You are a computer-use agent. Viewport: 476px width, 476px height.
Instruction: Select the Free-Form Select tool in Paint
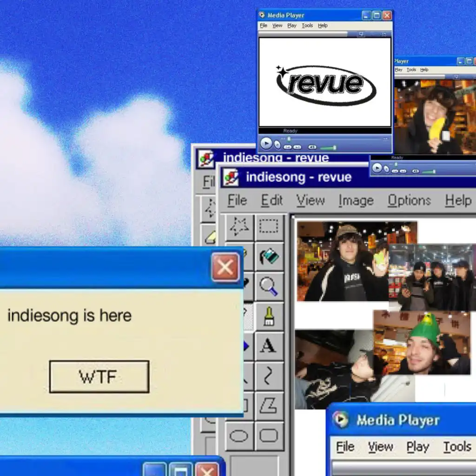pyautogui.click(x=239, y=227)
